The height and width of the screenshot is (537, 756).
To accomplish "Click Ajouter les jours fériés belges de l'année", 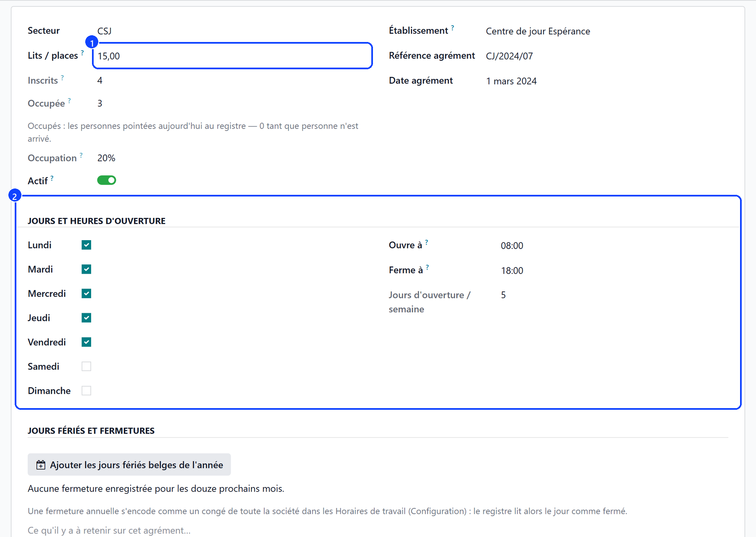I will (129, 464).
